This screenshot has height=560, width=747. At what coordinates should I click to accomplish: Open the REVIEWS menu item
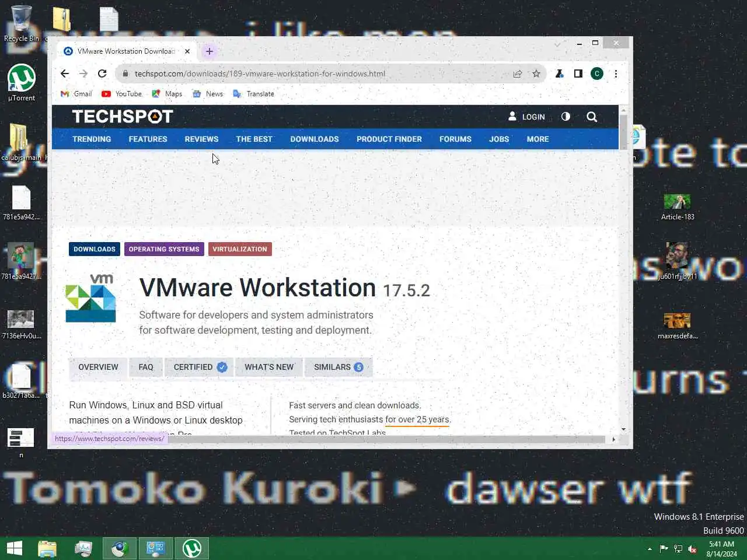click(x=201, y=139)
